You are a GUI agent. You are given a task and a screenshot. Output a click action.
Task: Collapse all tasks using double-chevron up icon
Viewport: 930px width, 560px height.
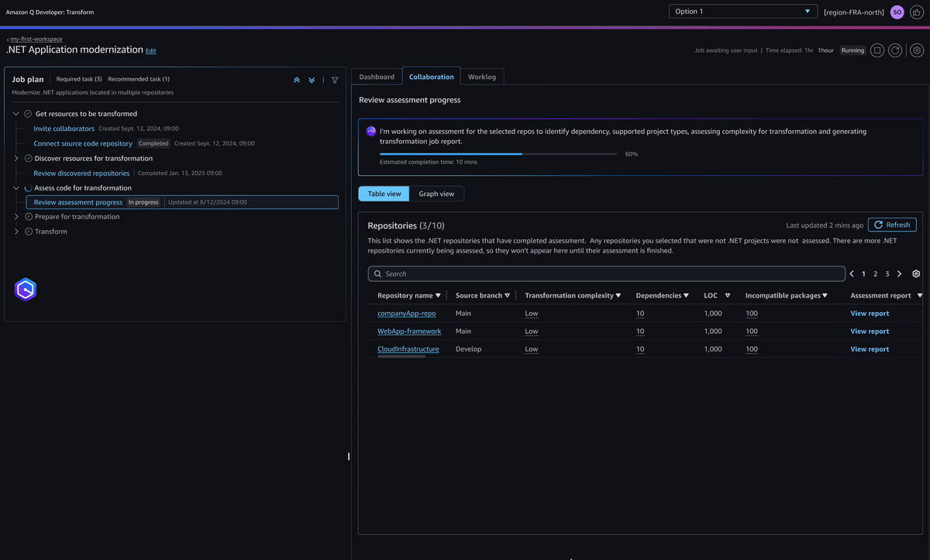(296, 79)
